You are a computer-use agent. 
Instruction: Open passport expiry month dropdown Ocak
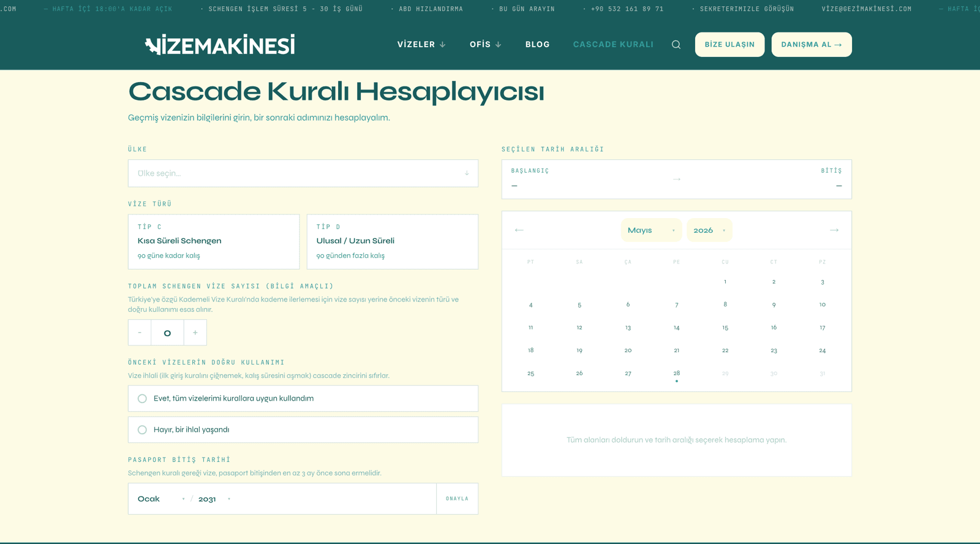pos(161,499)
